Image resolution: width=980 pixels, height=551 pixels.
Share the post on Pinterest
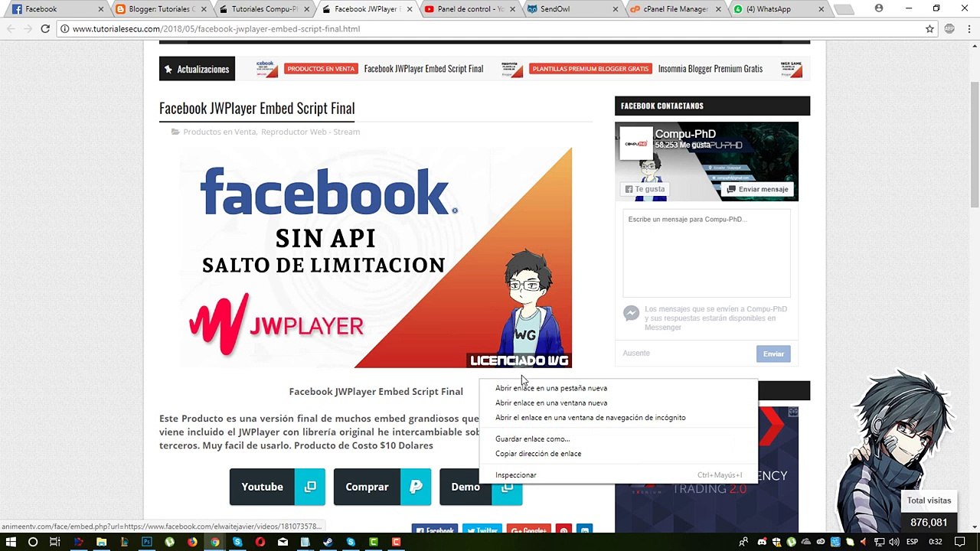tap(563, 530)
